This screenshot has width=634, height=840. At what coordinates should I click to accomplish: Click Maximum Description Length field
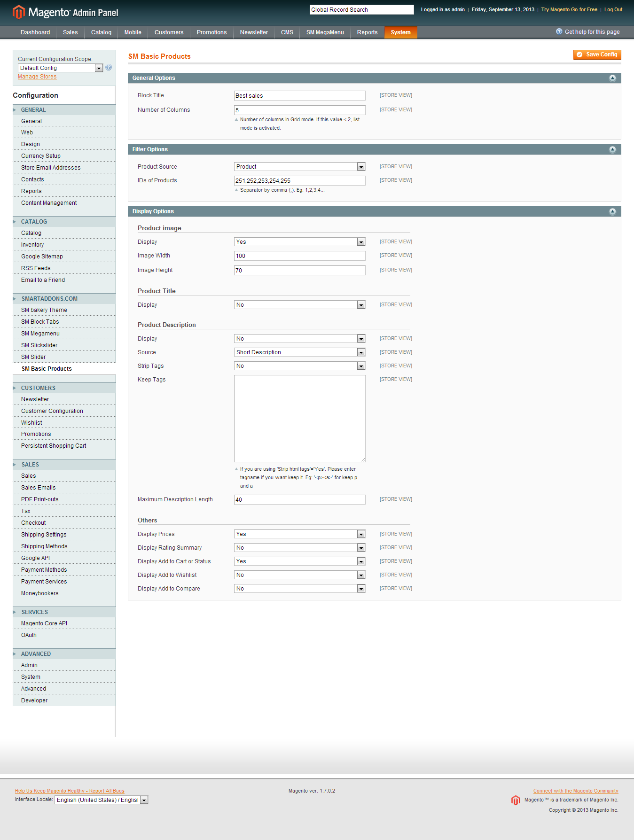tap(300, 500)
